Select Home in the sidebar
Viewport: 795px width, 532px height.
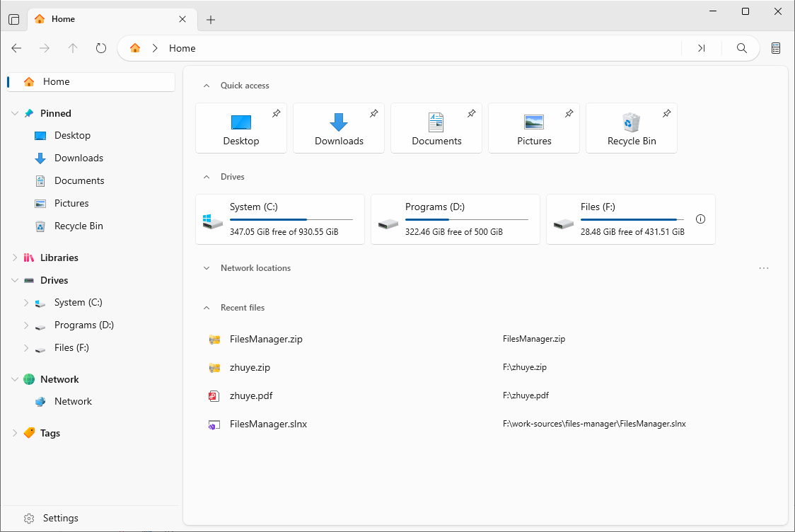tap(91, 81)
